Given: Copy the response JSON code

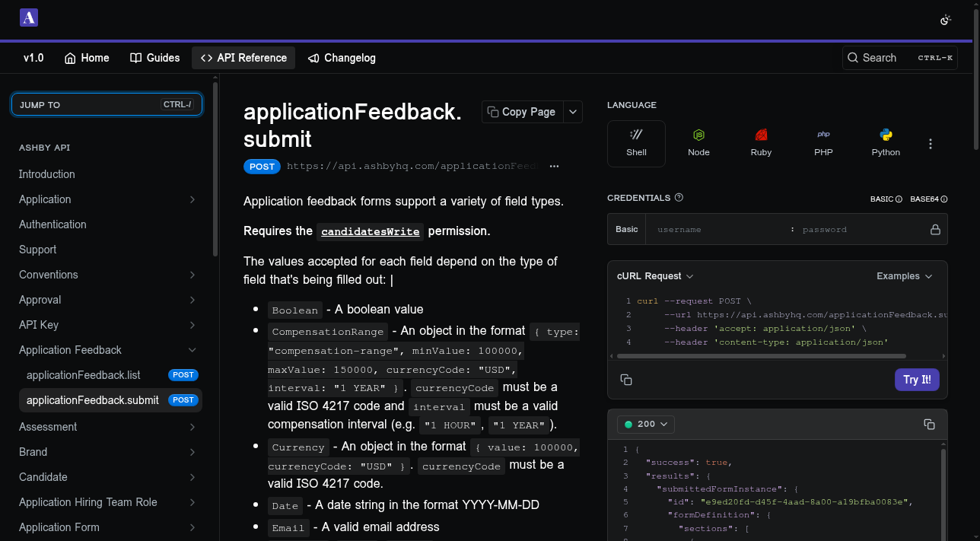Looking at the screenshot, I should [x=929, y=424].
